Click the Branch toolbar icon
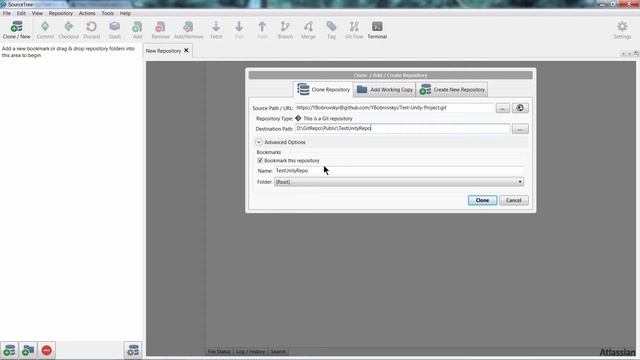Screen dimensions: 640x360 [285, 30]
